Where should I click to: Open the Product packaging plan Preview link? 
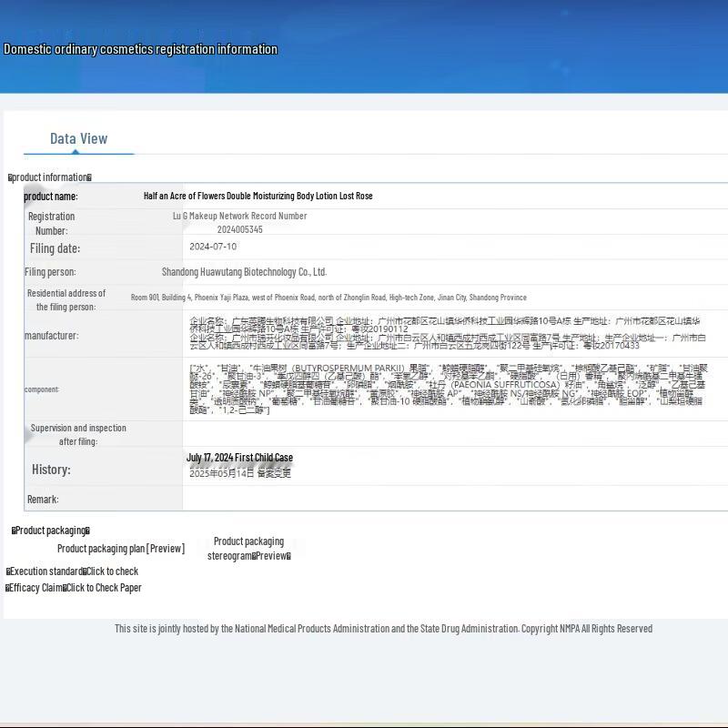[x=120, y=549]
